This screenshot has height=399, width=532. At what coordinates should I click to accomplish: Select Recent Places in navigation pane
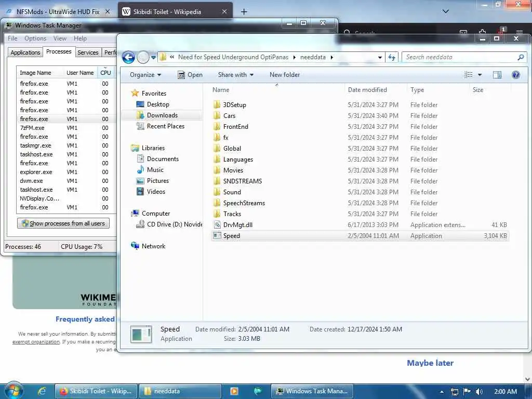[x=166, y=126]
